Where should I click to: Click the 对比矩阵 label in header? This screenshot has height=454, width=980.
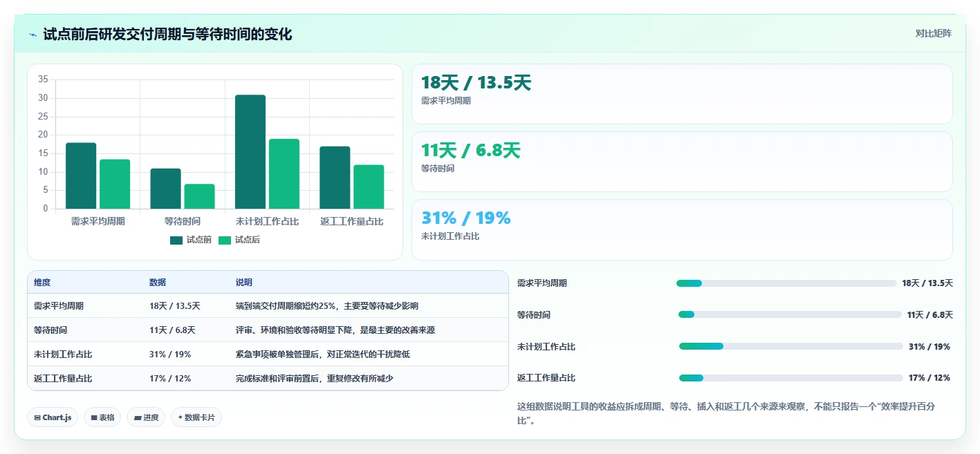point(934,34)
